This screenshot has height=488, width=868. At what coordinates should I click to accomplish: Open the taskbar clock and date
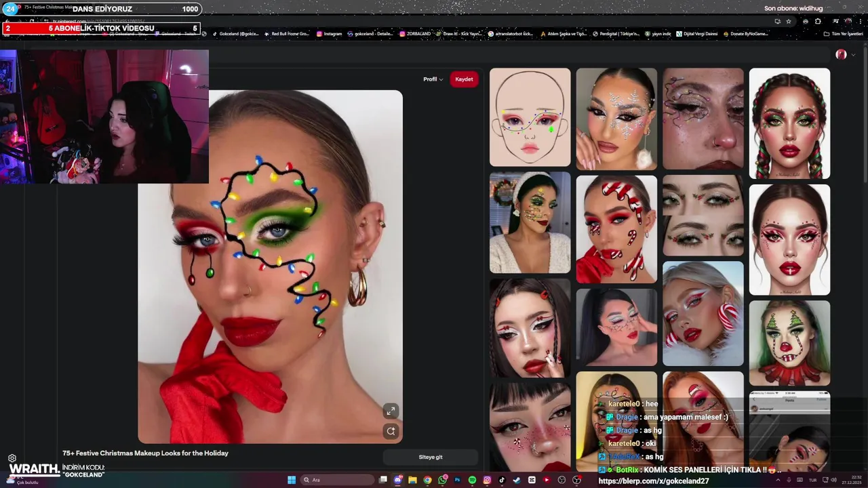tap(852, 480)
